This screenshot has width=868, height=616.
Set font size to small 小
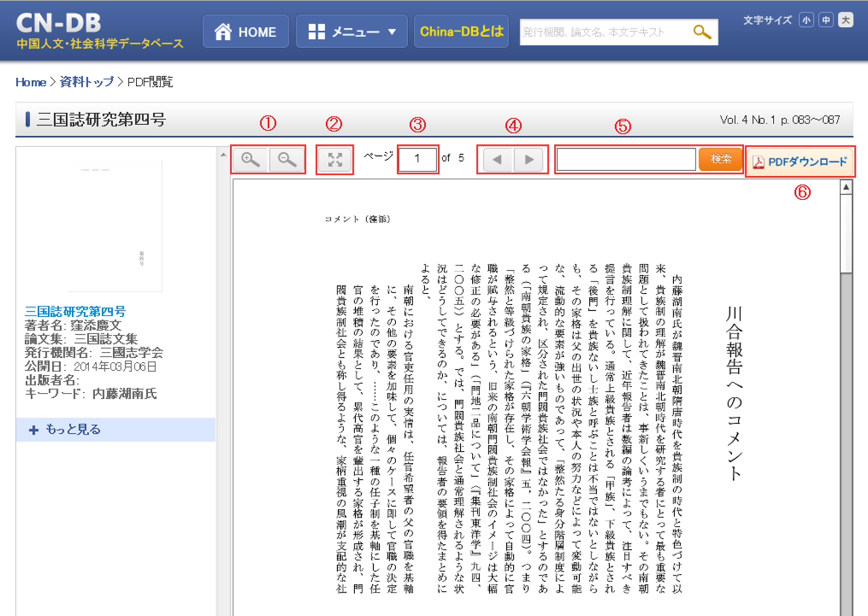[806, 21]
